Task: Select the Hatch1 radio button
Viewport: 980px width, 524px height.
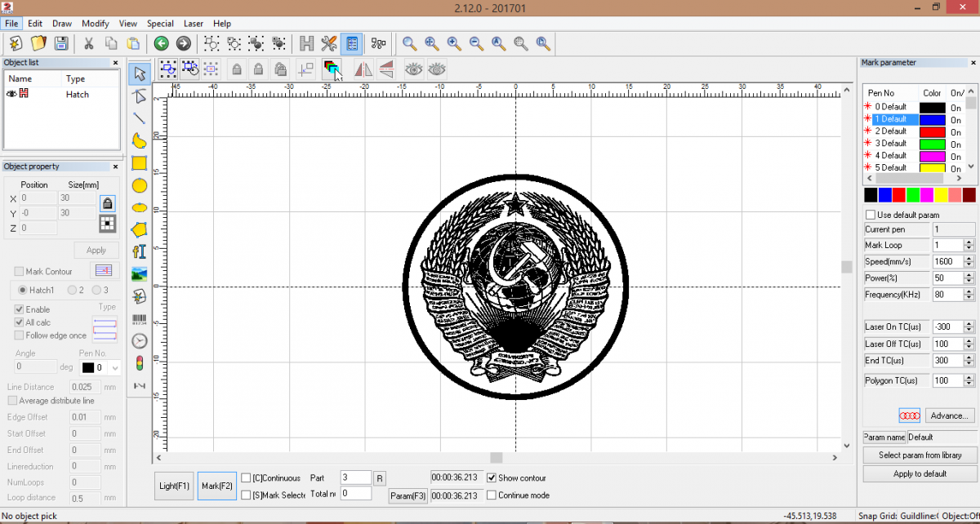Action: pos(23,290)
